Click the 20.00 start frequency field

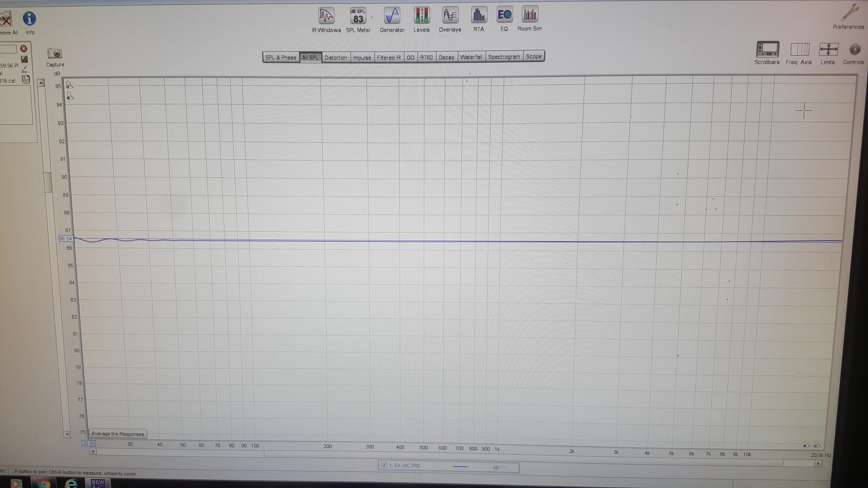click(x=89, y=443)
